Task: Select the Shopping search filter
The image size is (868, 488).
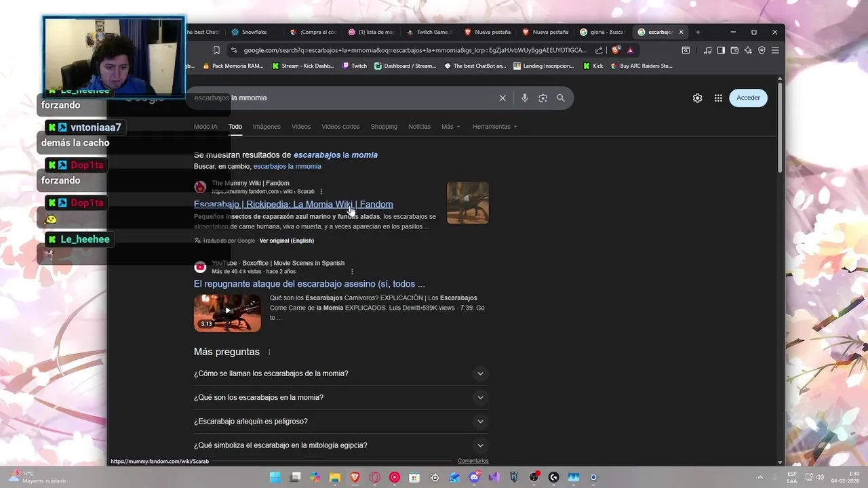Action: click(x=384, y=127)
